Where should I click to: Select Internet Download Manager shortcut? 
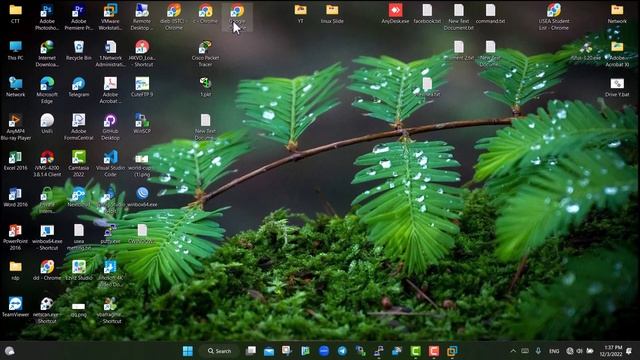coord(47,53)
